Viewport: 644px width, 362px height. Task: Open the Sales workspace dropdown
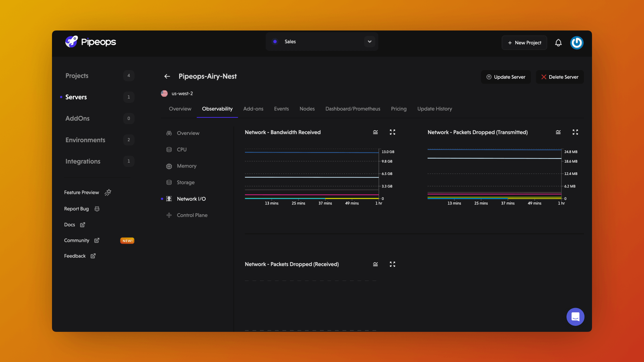(322, 42)
